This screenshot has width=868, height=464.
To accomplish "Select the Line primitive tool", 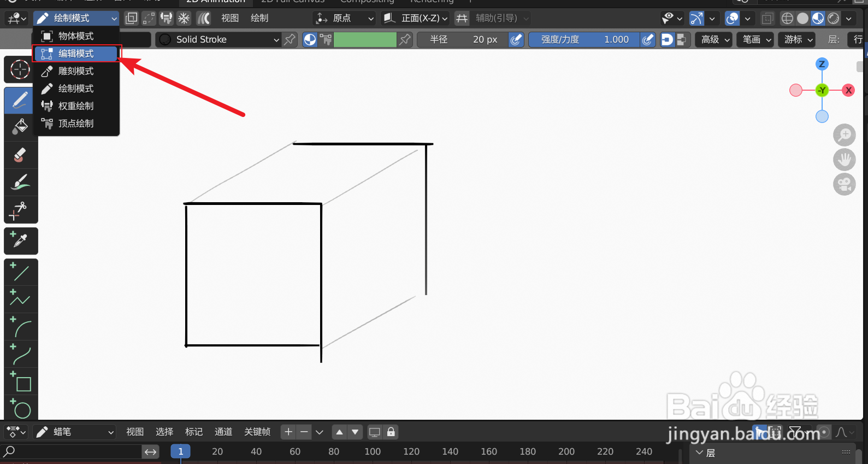I will (x=20, y=272).
